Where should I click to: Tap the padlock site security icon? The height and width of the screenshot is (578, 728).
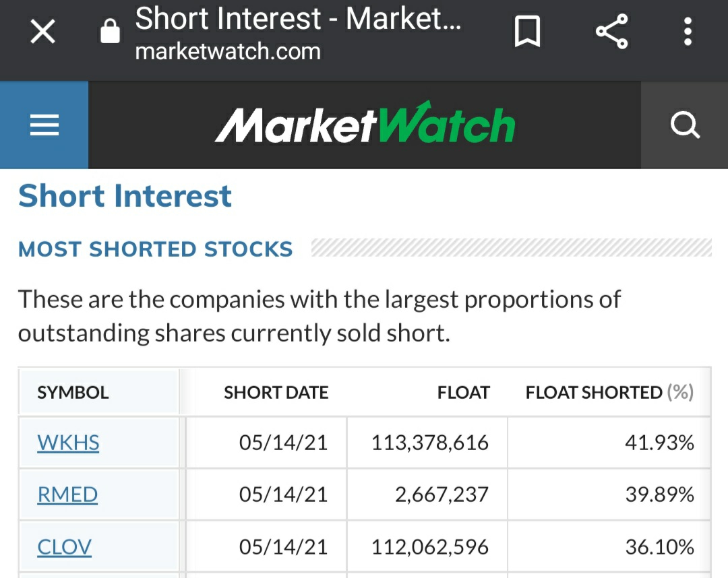[x=110, y=31]
